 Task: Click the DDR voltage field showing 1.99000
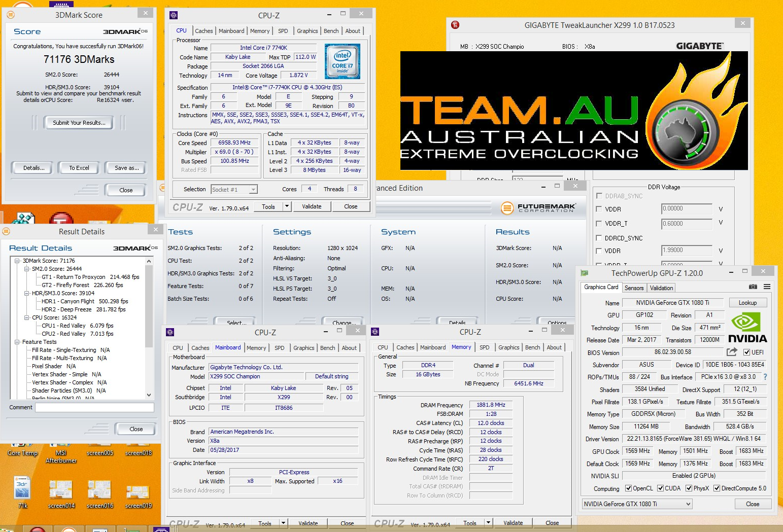(x=687, y=251)
